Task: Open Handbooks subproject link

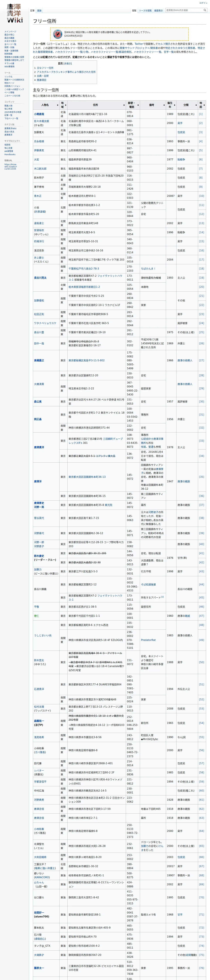Action: pos(10,155)
